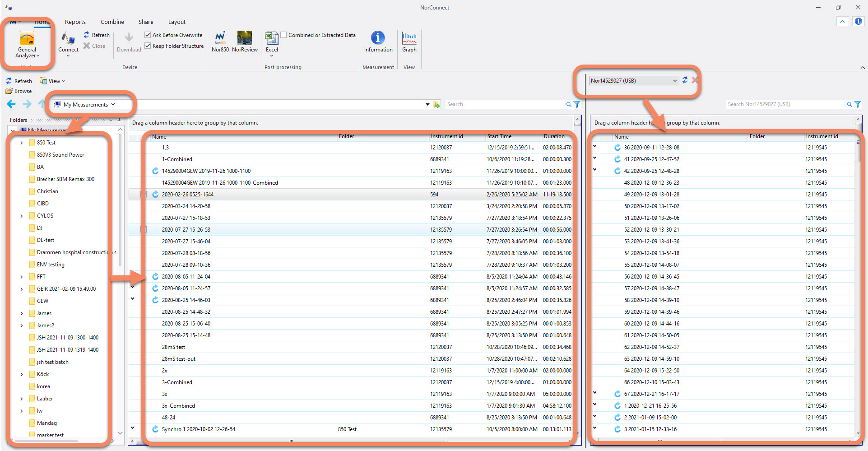Open the My Measurements location dropdown
The image size is (868, 451).
(113, 104)
